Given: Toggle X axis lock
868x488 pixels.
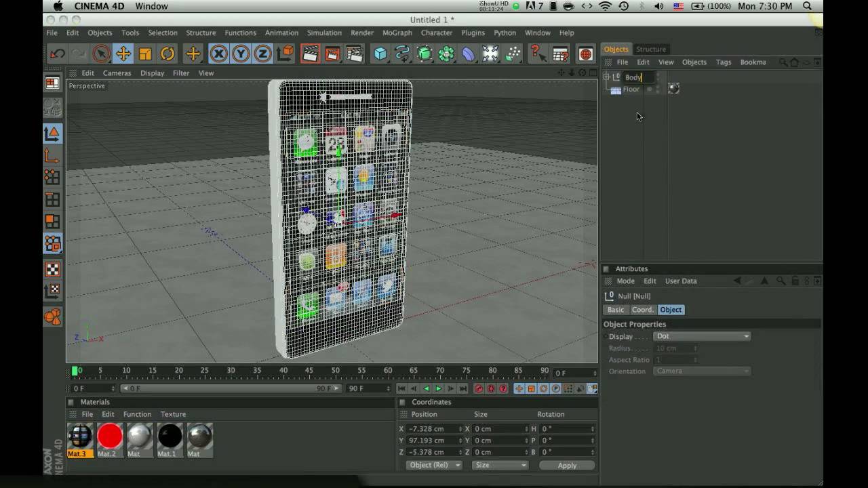Looking at the screenshot, I should [218, 54].
